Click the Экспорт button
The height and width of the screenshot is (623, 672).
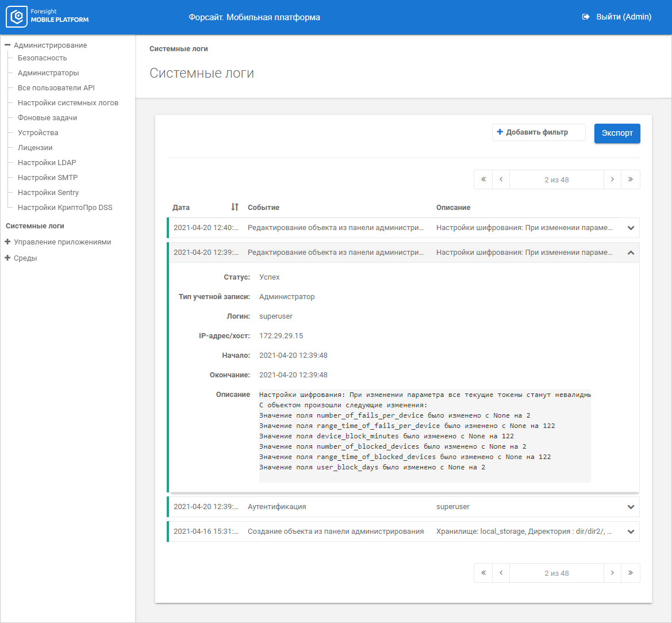click(x=617, y=133)
